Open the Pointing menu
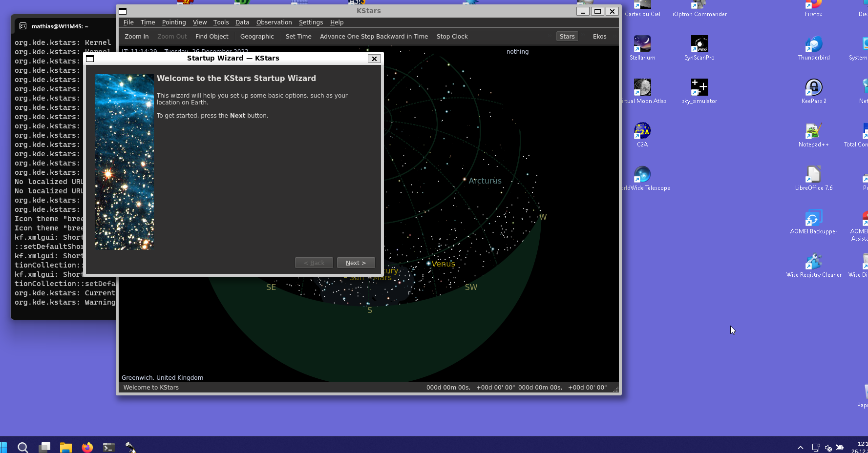The height and width of the screenshot is (453, 868). point(174,22)
